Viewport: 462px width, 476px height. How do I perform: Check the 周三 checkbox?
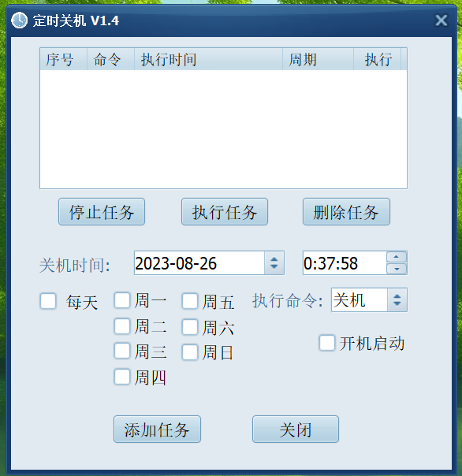coord(122,351)
